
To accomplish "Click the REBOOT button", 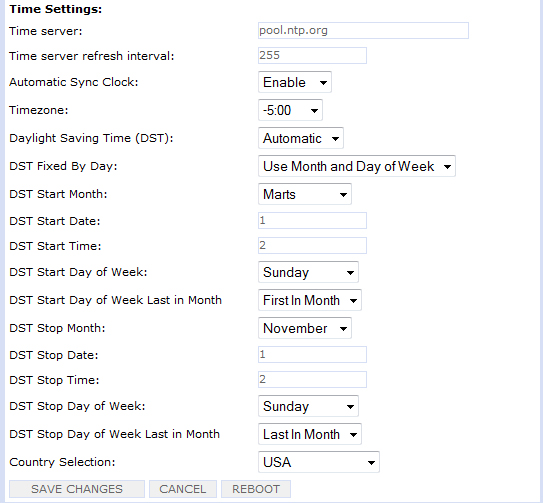I will [x=256, y=489].
